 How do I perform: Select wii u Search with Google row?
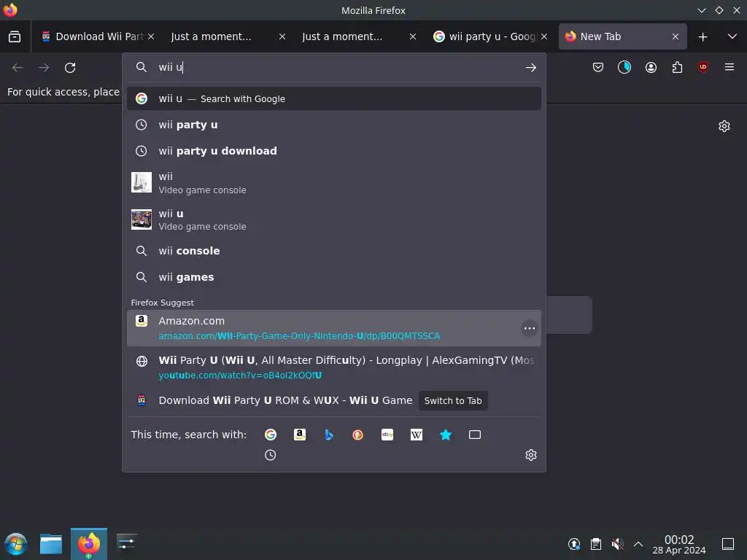coord(334,98)
